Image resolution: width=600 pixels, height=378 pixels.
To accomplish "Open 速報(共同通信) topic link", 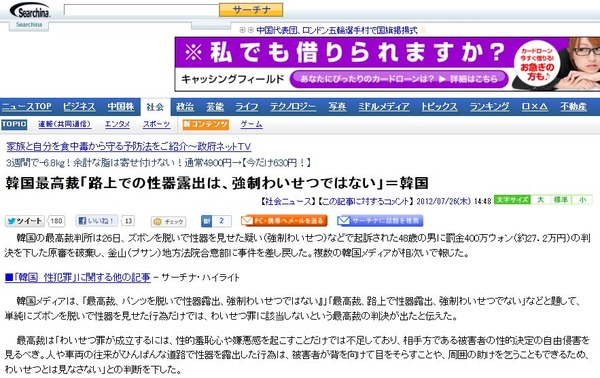I will tap(65, 124).
